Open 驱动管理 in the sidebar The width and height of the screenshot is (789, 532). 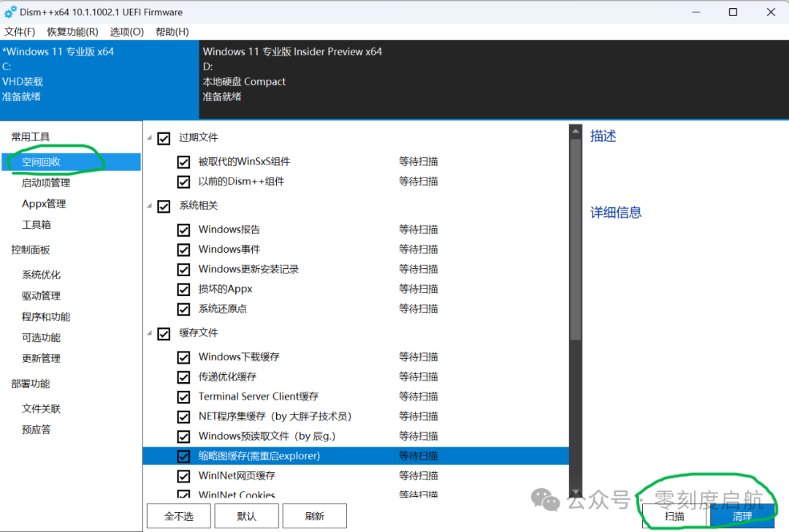[41, 296]
